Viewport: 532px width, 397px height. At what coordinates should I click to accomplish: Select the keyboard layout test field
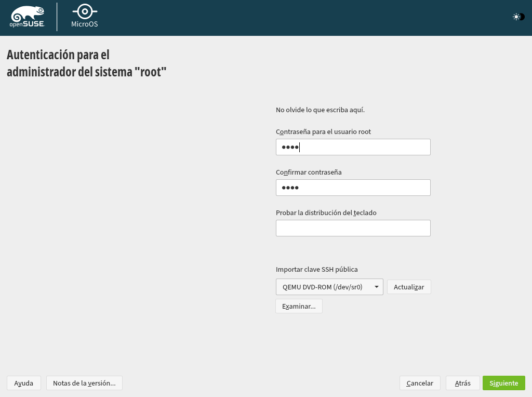353,228
